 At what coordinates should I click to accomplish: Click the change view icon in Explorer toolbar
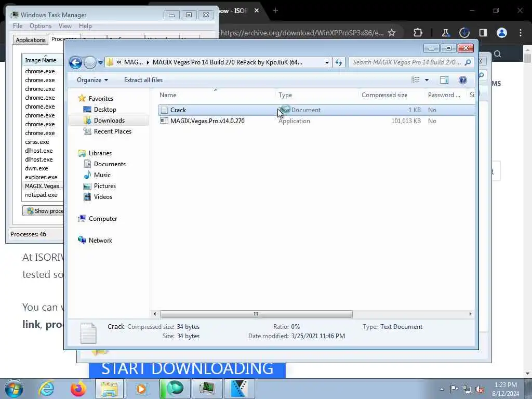415,80
